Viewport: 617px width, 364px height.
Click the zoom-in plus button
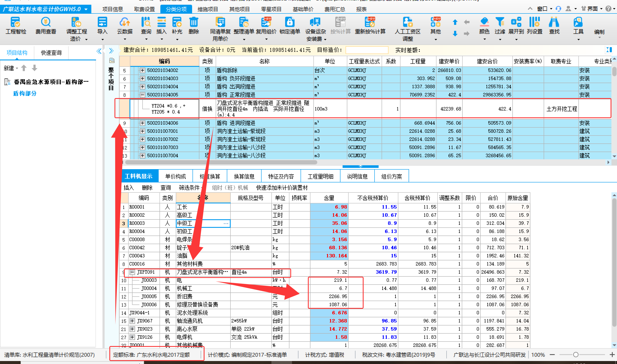pos(612,355)
